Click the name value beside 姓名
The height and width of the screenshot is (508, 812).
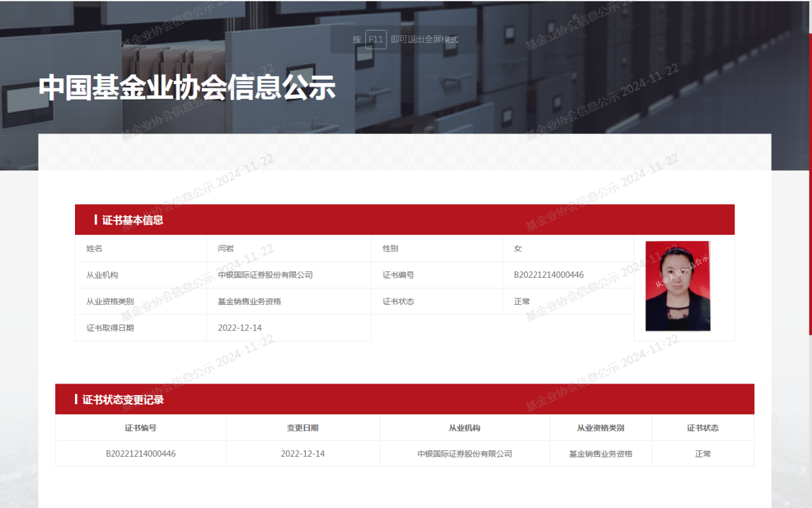click(226, 248)
